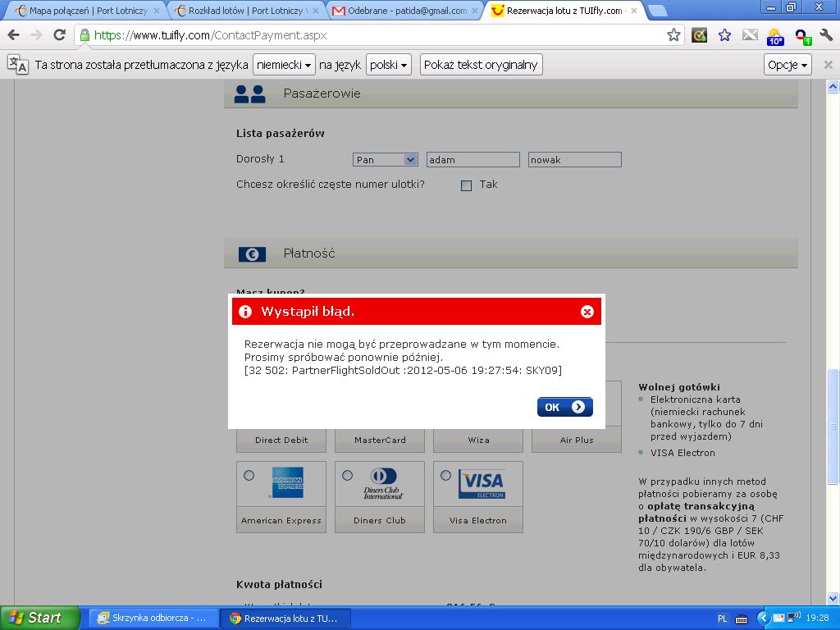
Task: Select the Diners Club radio button
Action: pos(347,476)
